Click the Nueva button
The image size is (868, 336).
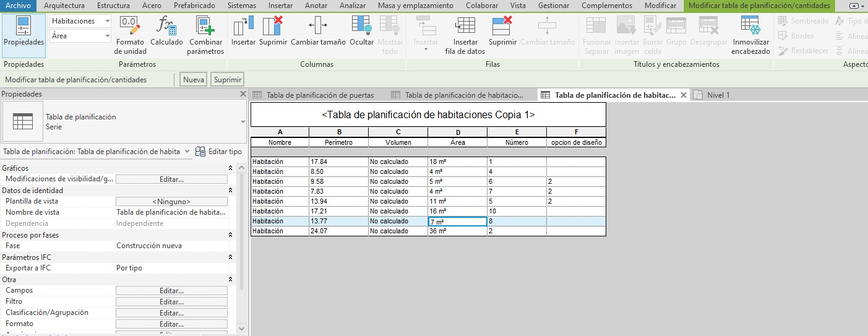[194, 79]
